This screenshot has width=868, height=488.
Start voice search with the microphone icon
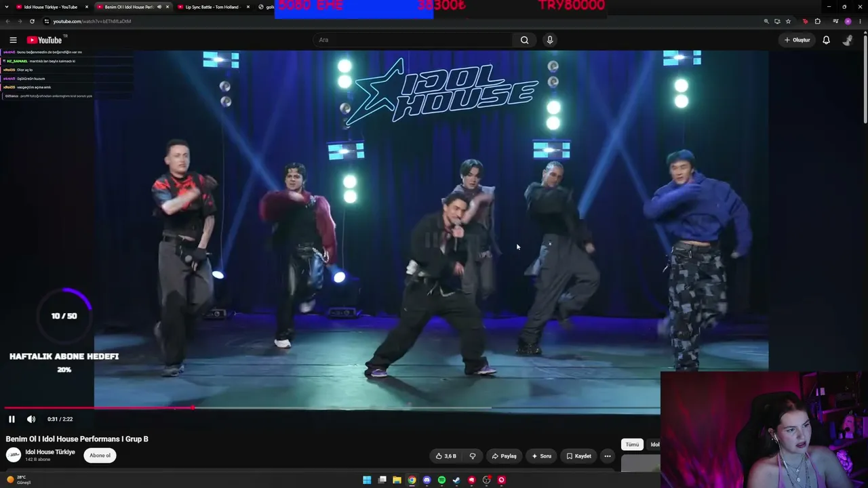[550, 40]
